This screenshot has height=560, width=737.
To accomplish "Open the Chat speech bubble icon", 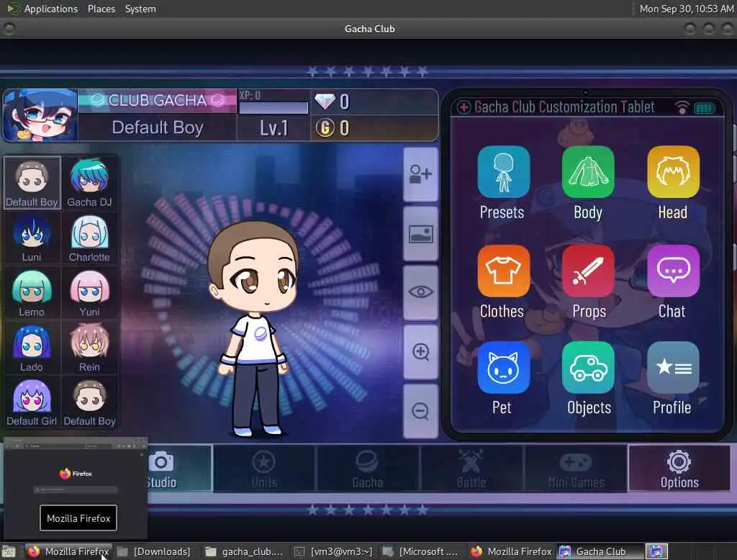I will 673,271.
